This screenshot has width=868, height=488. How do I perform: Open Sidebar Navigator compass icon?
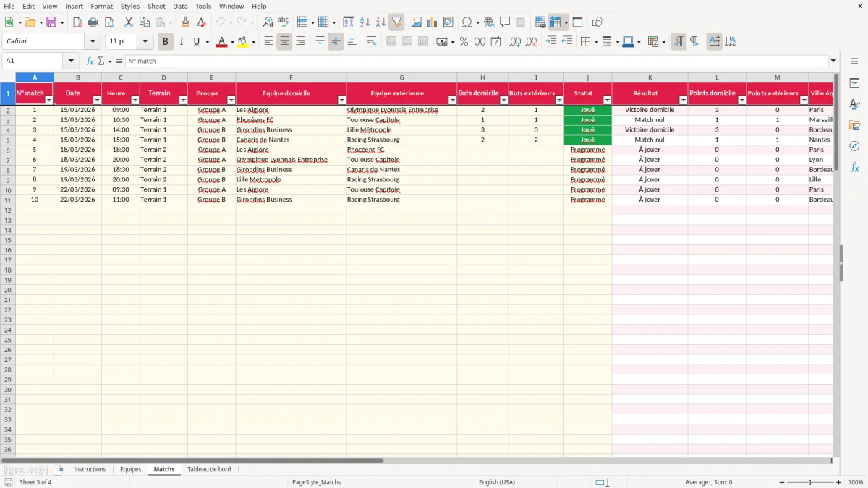pos(854,146)
